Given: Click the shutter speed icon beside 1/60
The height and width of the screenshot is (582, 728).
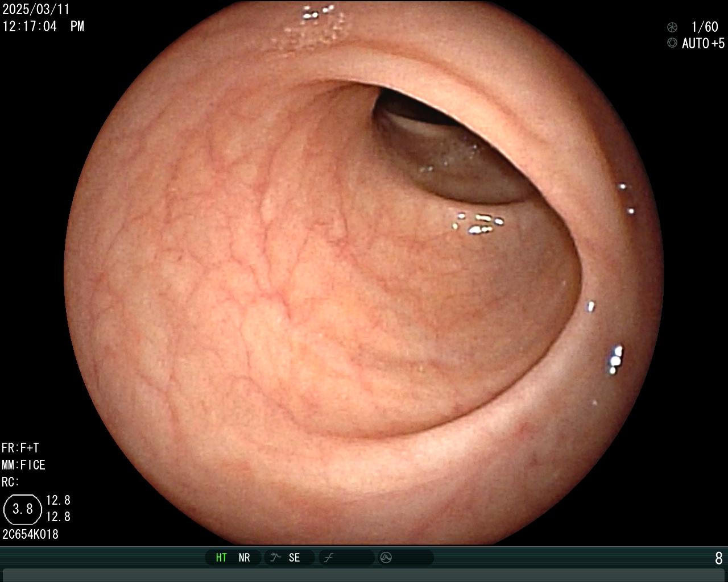Looking at the screenshot, I should (672, 27).
